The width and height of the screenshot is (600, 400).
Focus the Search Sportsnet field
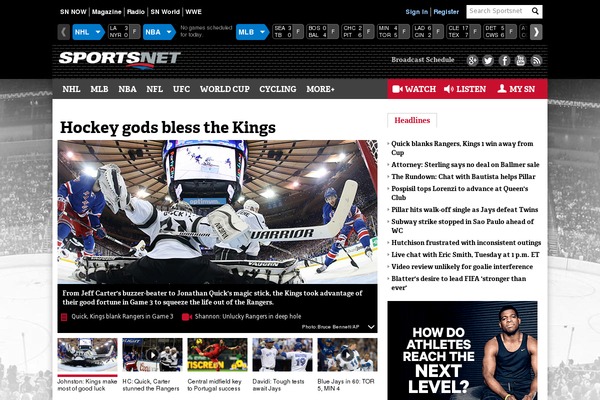(x=498, y=11)
